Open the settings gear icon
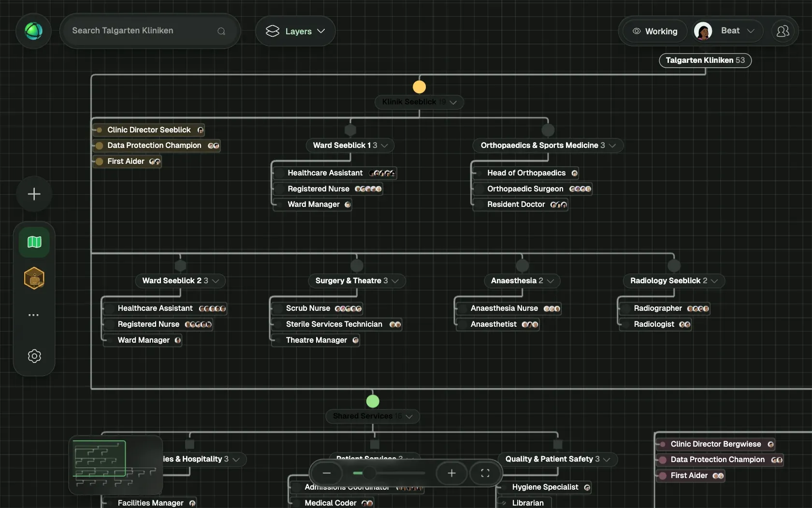The image size is (812, 508). click(34, 356)
